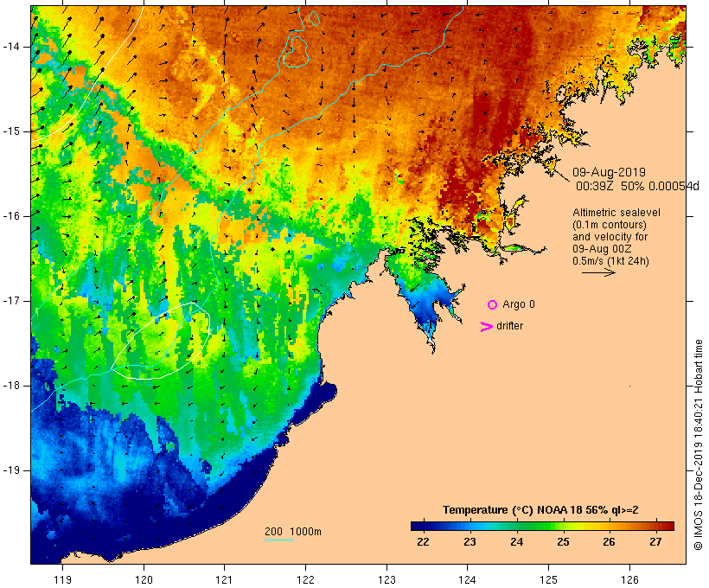Image resolution: width=709 pixels, height=588 pixels.
Task: Click the 'drifter' legend label
Action: pyautogui.click(x=509, y=326)
